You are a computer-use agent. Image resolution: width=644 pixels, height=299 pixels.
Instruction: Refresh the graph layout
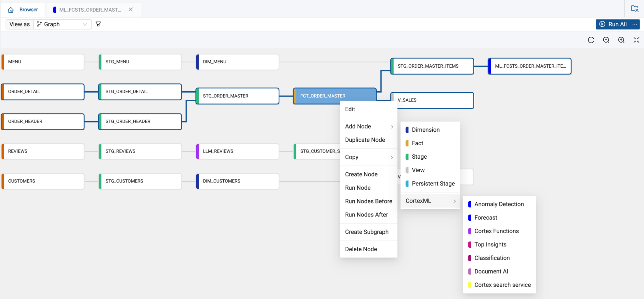[591, 40]
